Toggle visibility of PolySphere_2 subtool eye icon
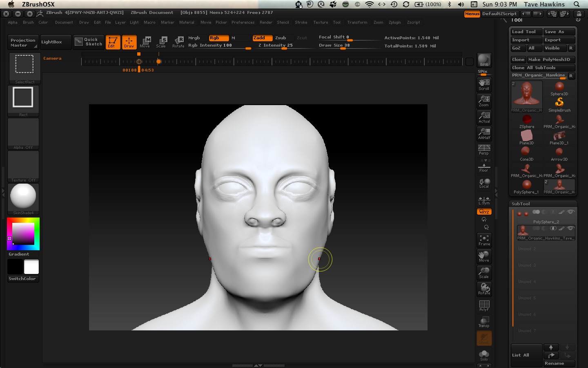The height and width of the screenshot is (368, 588). tap(571, 212)
